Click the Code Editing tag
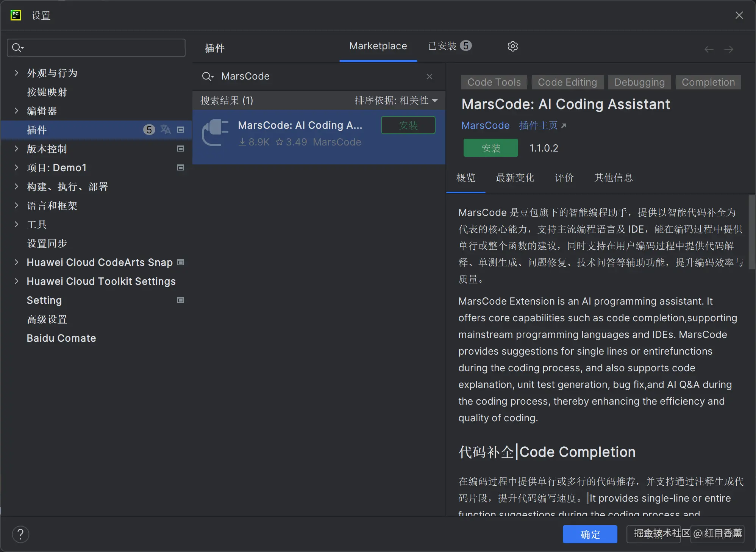 point(567,82)
